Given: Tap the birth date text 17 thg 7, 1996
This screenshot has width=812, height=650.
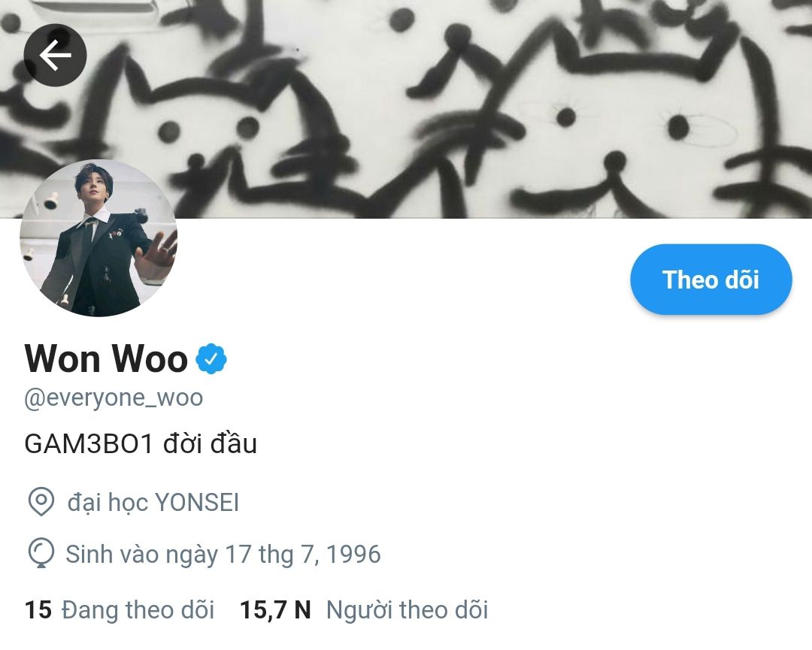Looking at the screenshot, I should pyautogui.click(x=303, y=555).
